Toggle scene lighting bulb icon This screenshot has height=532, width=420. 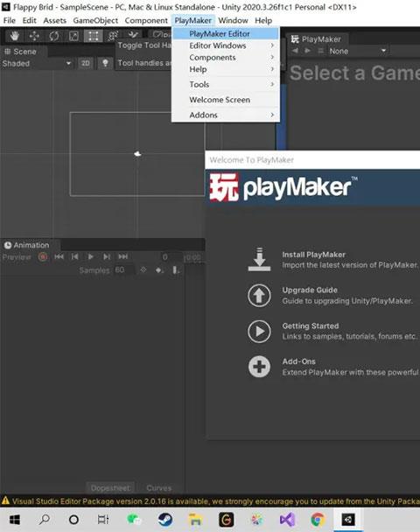(105, 63)
